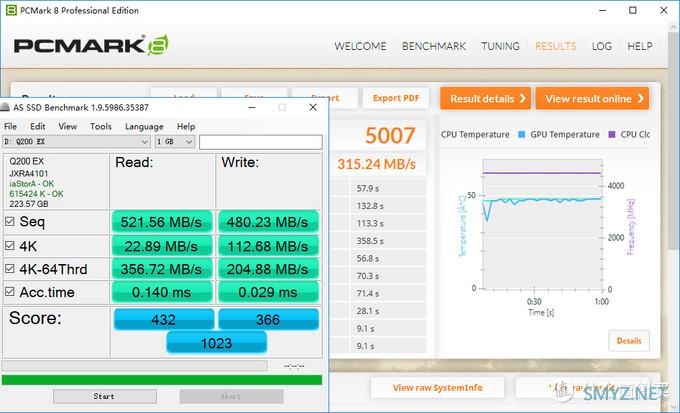Click Seq write value 480.23 MB/s
The width and height of the screenshot is (680, 413).
[x=268, y=222]
